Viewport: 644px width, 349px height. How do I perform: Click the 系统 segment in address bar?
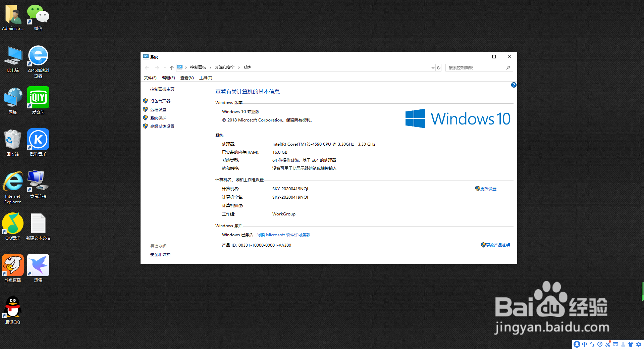pyautogui.click(x=247, y=67)
